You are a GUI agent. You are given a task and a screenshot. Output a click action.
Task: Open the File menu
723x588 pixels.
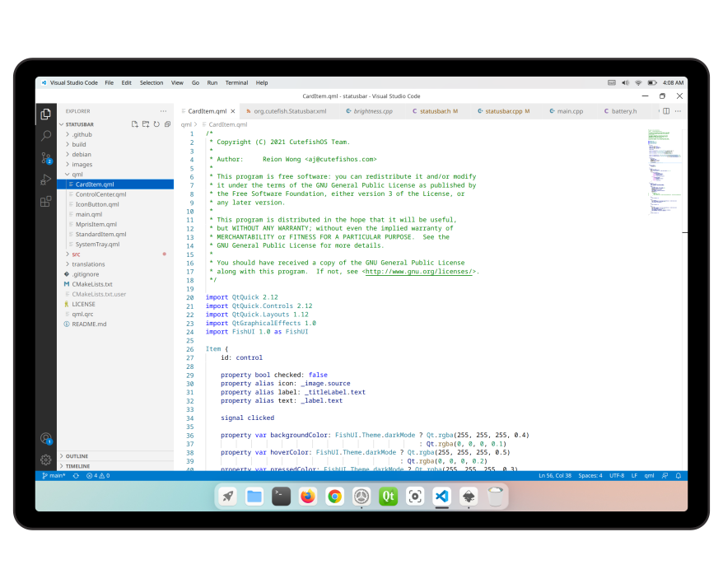pyautogui.click(x=110, y=83)
